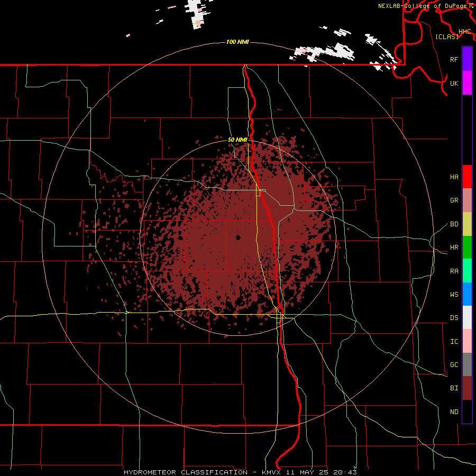Viewport: 476px width, 476px height.
Task: Click the HA red legend swatch
Action: tap(467, 177)
